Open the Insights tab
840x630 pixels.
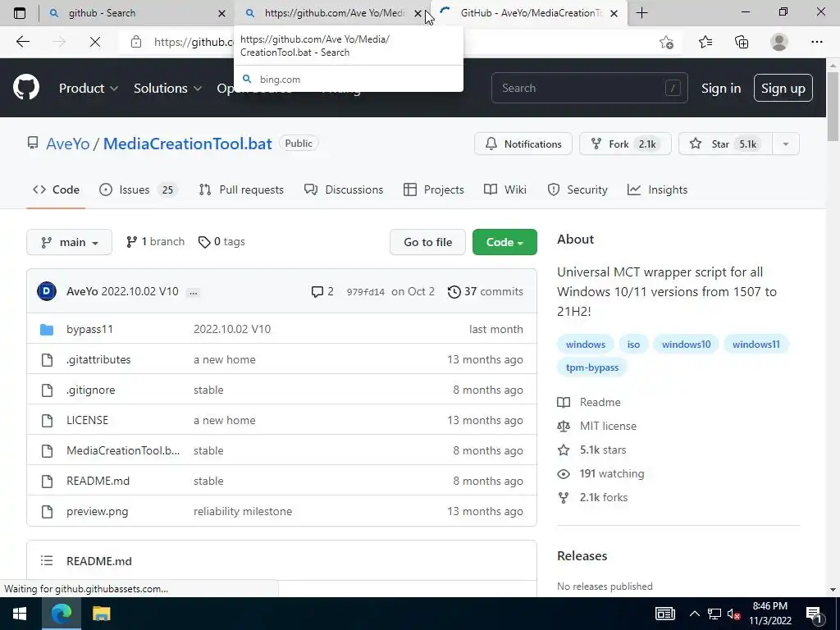[x=657, y=189]
